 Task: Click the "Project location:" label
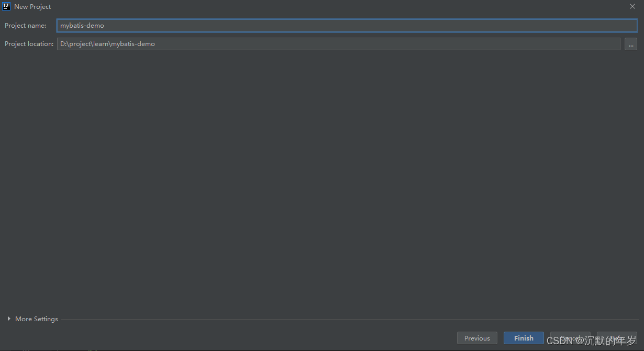click(x=29, y=44)
